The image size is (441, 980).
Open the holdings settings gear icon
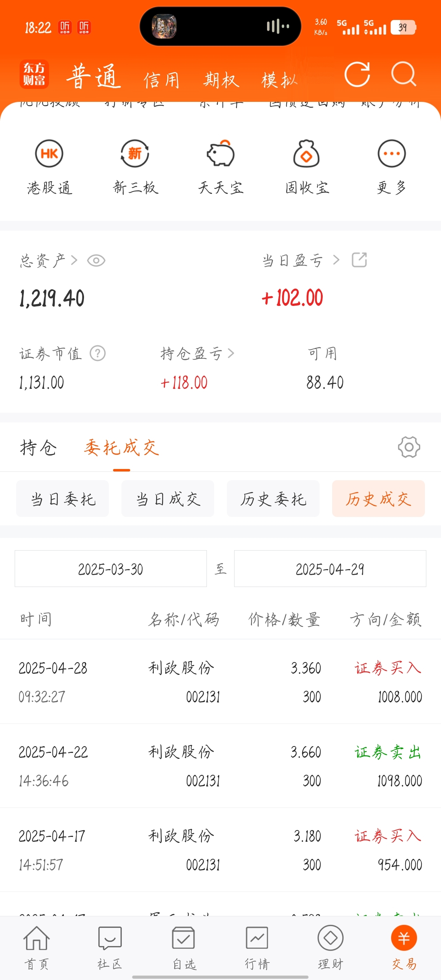409,447
